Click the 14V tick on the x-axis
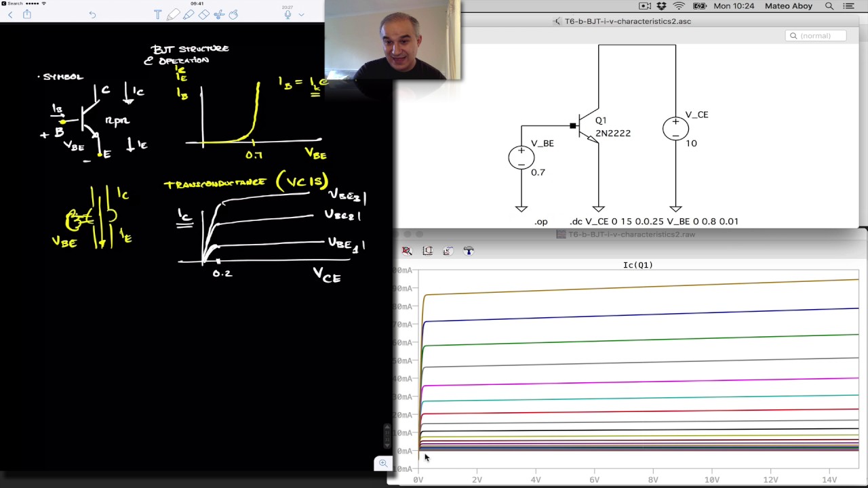868x488 pixels. click(x=829, y=480)
